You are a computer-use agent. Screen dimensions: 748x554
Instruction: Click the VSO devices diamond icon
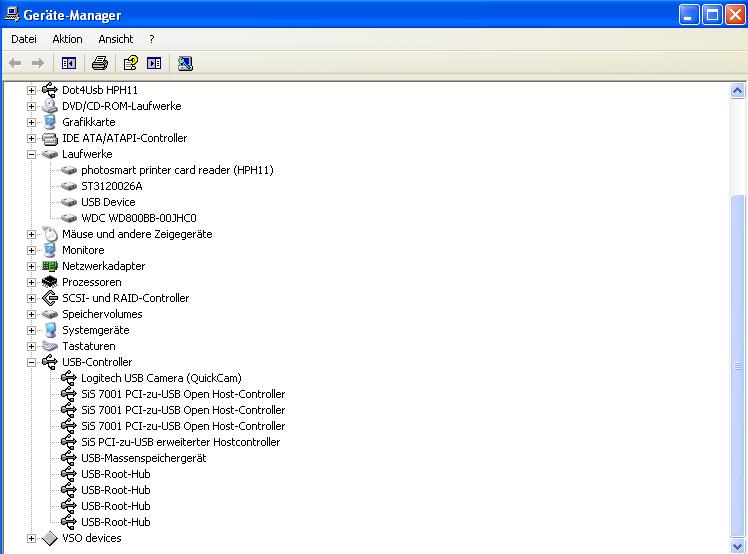click(50, 538)
